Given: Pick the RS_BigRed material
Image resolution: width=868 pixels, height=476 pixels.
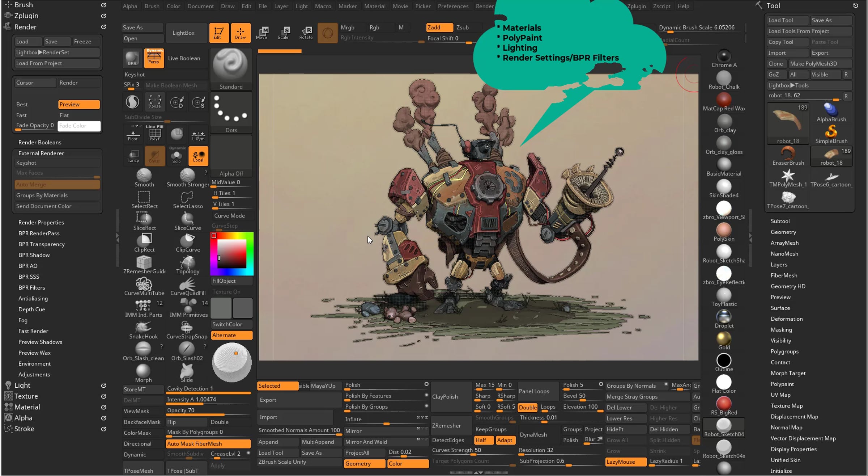Looking at the screenshot, I should [x=724, y=406].
